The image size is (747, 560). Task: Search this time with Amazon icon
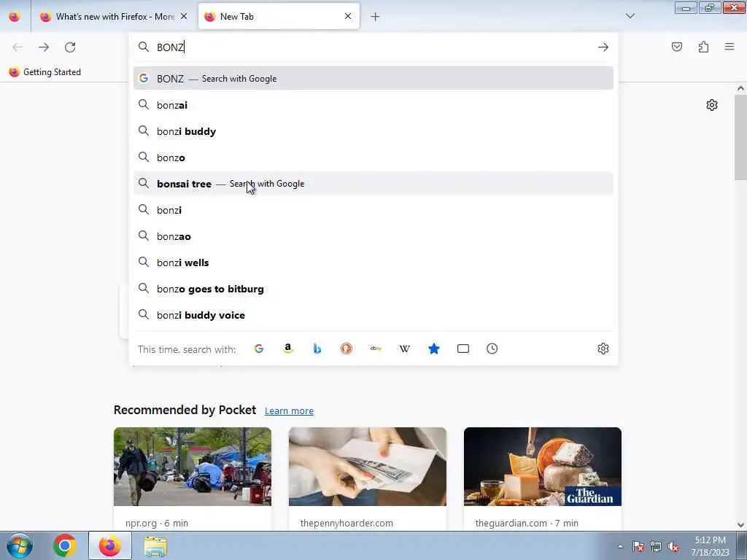287,349
